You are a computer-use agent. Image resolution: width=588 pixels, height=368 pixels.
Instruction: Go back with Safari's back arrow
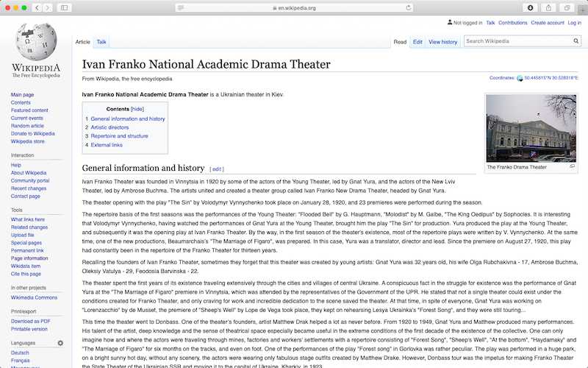pyautogui.click(x=37, y=7)
